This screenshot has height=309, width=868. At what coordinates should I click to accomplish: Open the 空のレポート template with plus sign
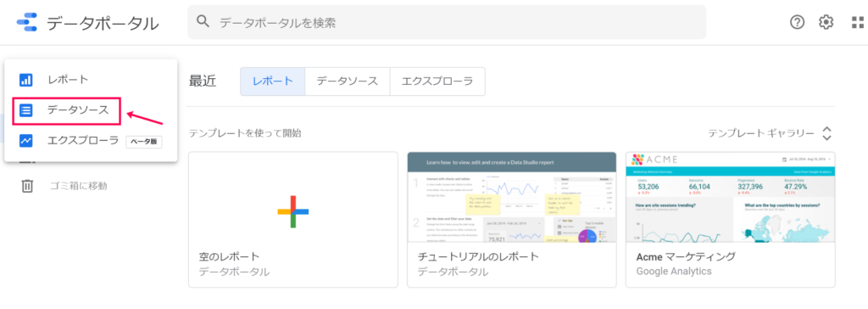[x=292, y=220]
